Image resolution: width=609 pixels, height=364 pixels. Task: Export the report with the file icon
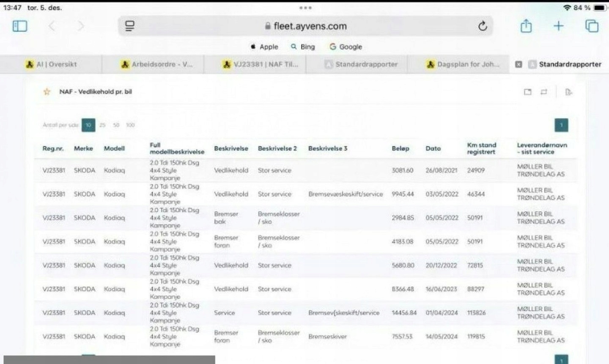[568, 92]
